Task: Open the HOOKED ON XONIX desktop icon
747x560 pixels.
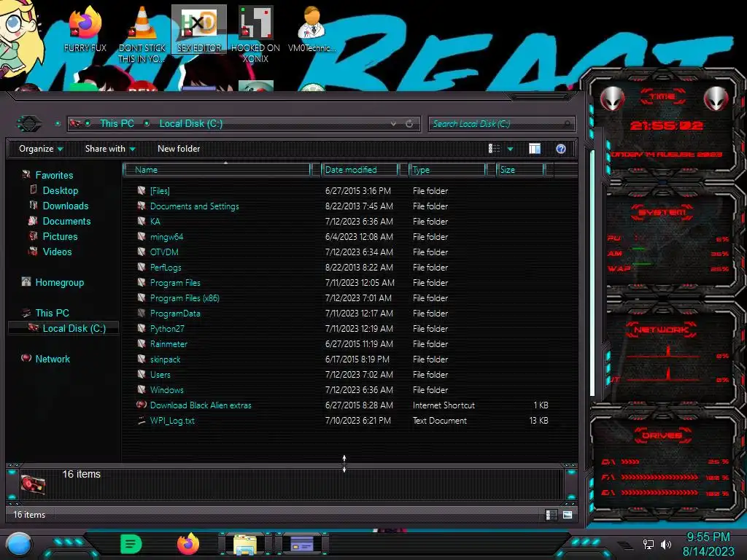Action: 255,34
